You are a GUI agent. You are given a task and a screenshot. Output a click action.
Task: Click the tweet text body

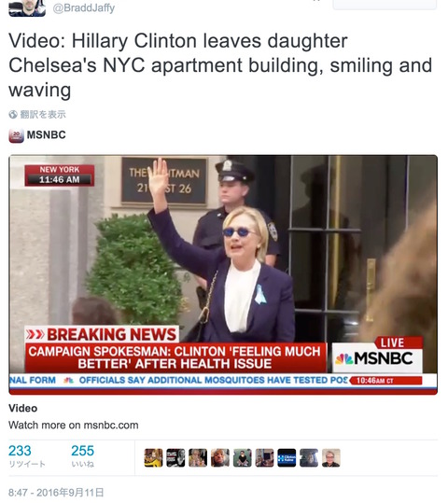click(220, 65)
